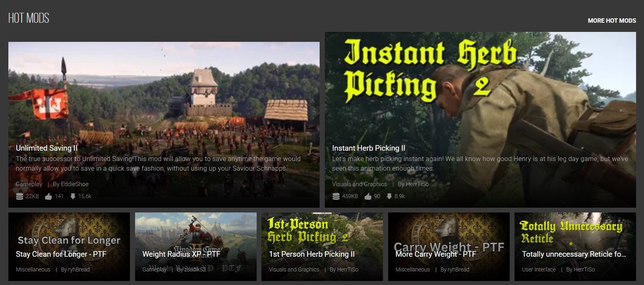Open the Unlimited Saving II mod title
The image size is (644, 285).
click(x=47, y=148)
